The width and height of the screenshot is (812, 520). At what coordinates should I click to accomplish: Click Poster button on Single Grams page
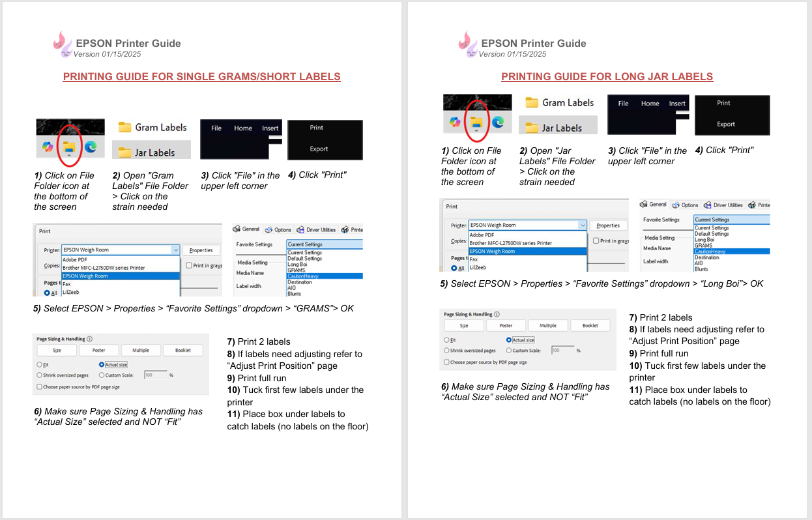pyautogui.click(x=99, y=350)
